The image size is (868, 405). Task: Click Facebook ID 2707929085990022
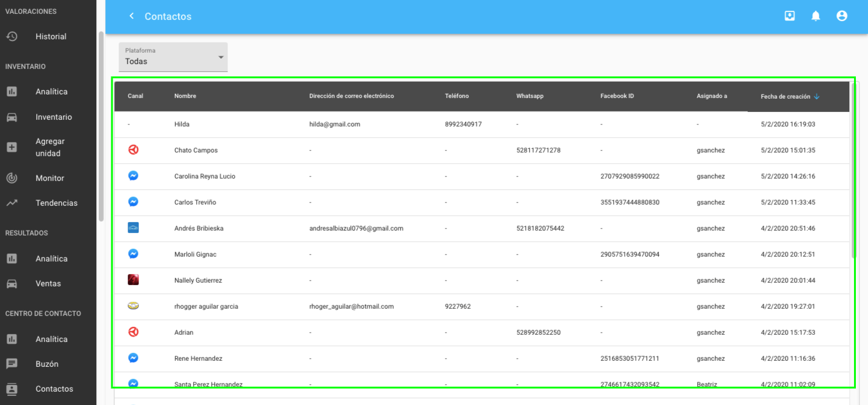pyautogui.click(x=630, y=176)
